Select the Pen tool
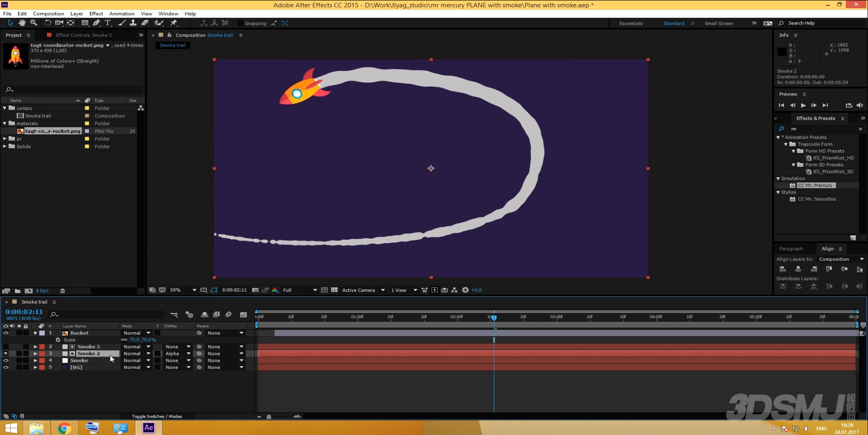The image size is (868, 435). coord(96,23)
